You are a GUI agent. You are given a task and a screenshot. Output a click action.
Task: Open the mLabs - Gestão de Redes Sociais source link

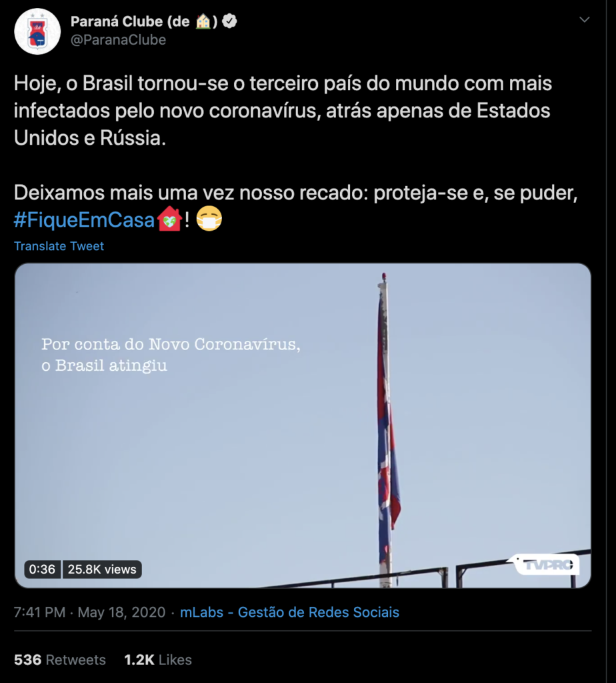(289, 612)
